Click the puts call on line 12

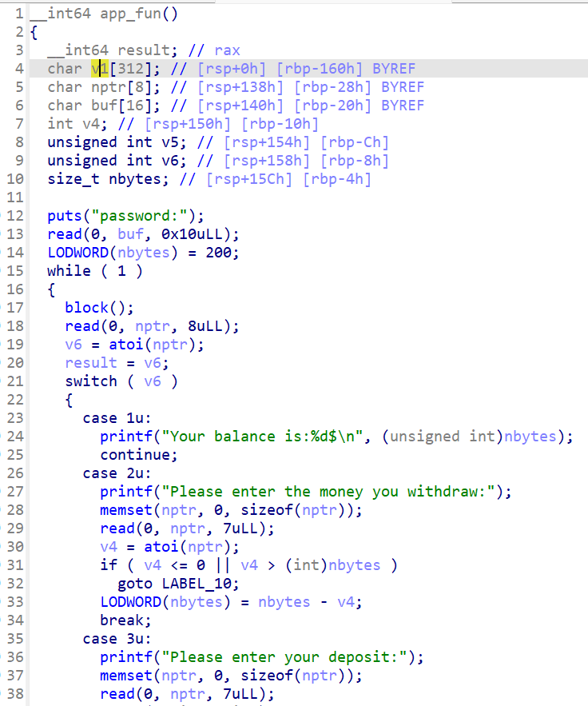tap(65, 216)
